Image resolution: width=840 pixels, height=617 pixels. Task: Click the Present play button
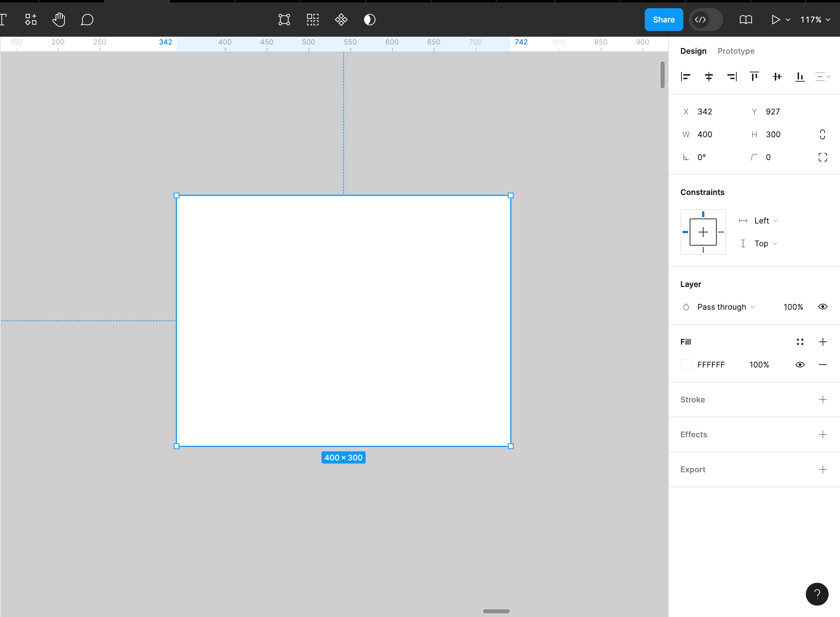(x=776, y=19)
